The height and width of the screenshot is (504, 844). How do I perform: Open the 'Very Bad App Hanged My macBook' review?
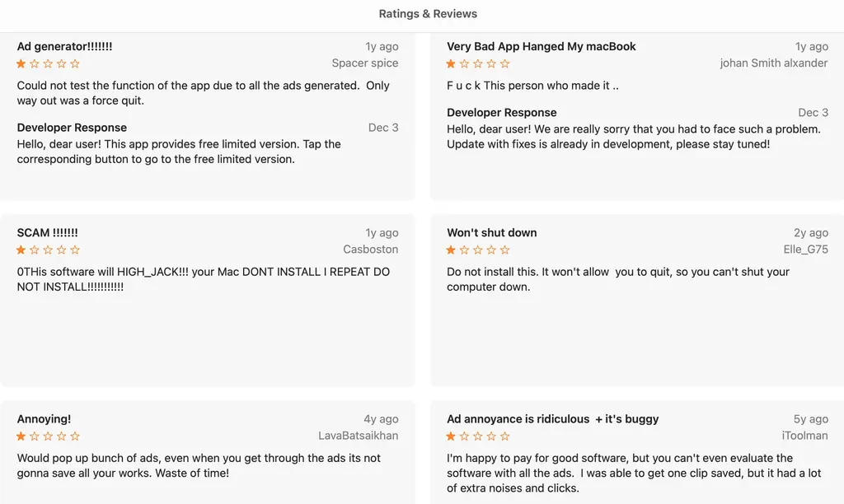(x=542, y=46)
